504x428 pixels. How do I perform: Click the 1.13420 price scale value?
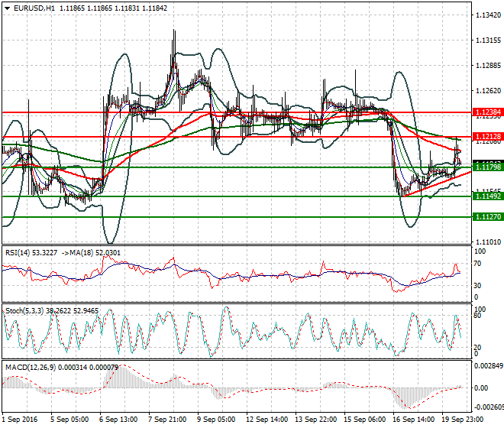[488, 15]
